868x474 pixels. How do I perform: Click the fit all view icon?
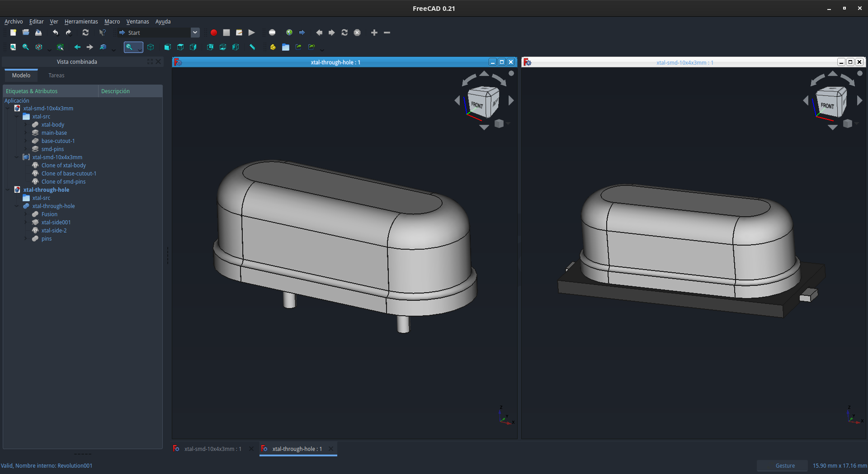(x=13, y=47)
